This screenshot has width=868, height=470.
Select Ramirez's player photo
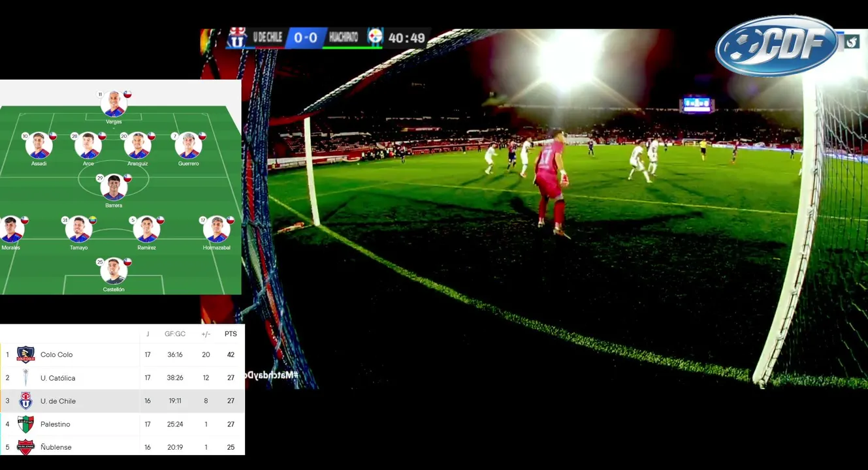[146, 230]
